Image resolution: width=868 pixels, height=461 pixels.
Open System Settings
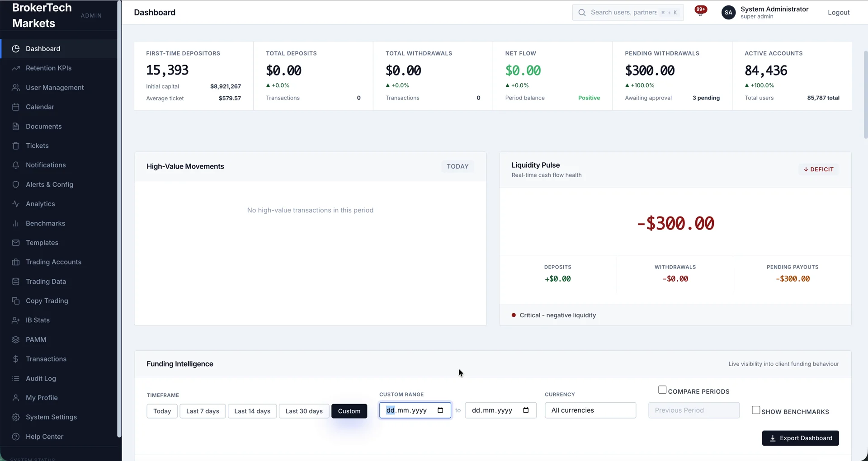pos(52,417)
